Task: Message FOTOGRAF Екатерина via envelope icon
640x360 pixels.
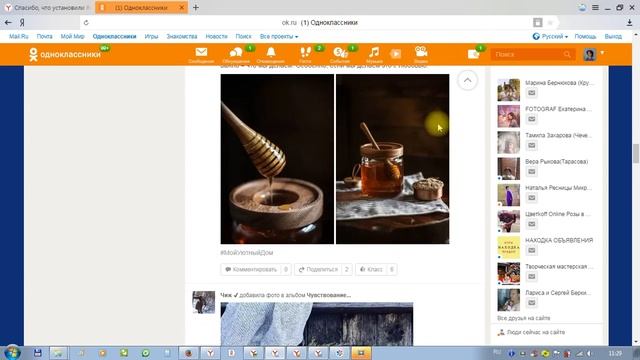Action: pyautogui.click(x=531, y=119)
